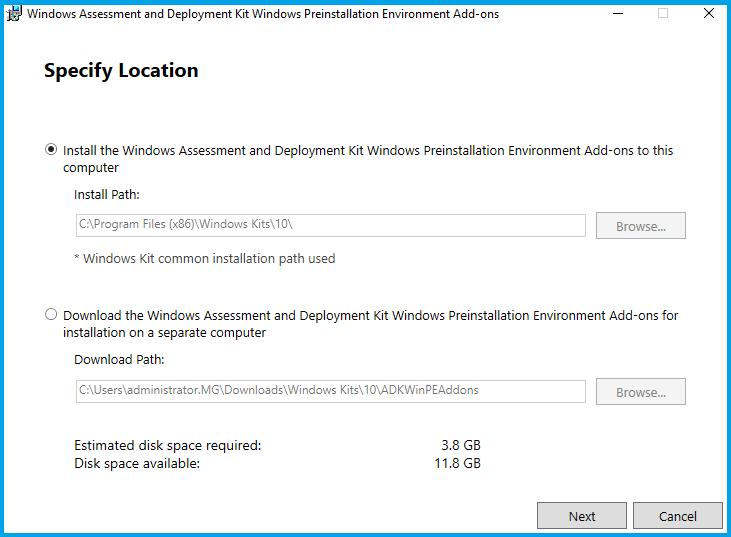
Task: Click the 'Install Path:' label
Action: pos(107,194)
